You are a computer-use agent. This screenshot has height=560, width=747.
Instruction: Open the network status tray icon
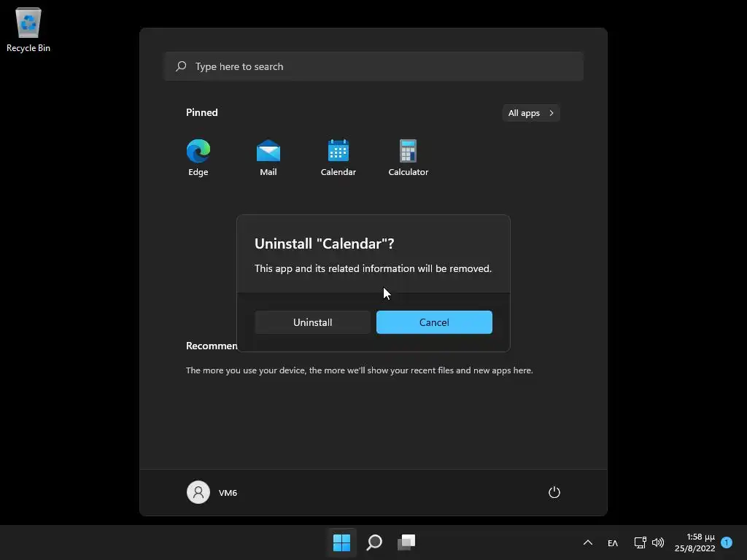click(640, 542)
